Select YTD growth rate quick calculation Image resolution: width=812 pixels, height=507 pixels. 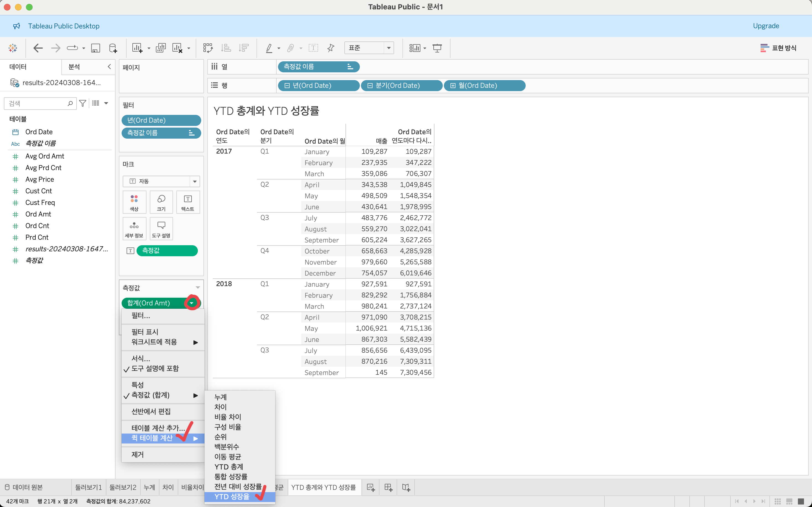(x=232, y=497)
